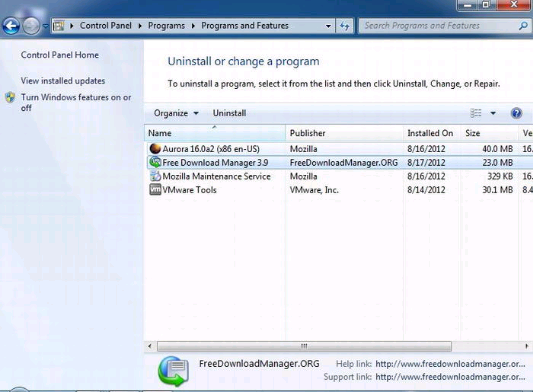Close the Programs and Features window

(514, 5)
